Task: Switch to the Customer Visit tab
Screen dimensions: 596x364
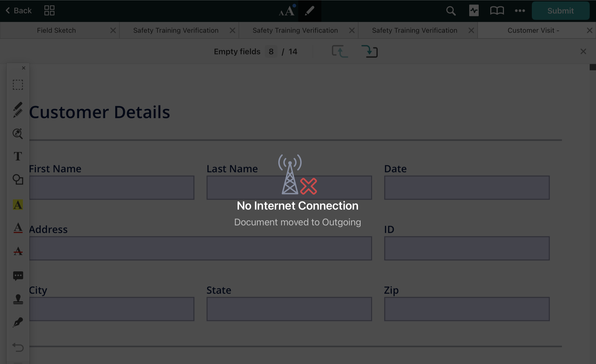Action: point(533,30)
